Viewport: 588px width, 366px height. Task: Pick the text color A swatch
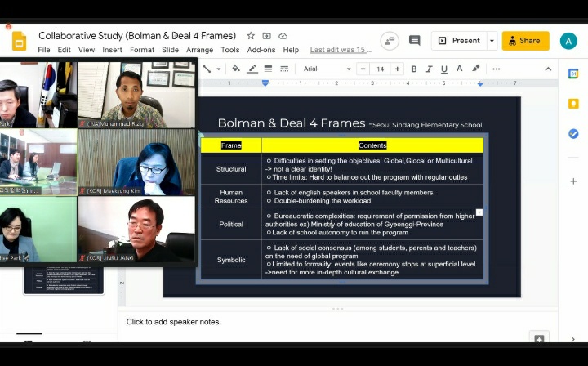(x=459, y=69)
